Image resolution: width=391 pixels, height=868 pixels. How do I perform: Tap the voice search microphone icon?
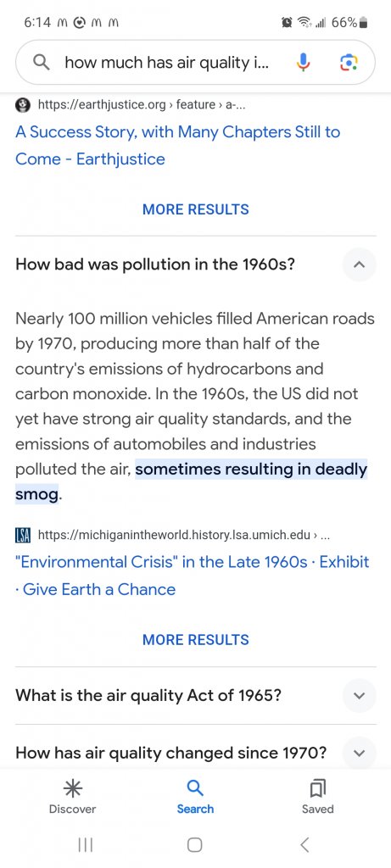[303, 63]
